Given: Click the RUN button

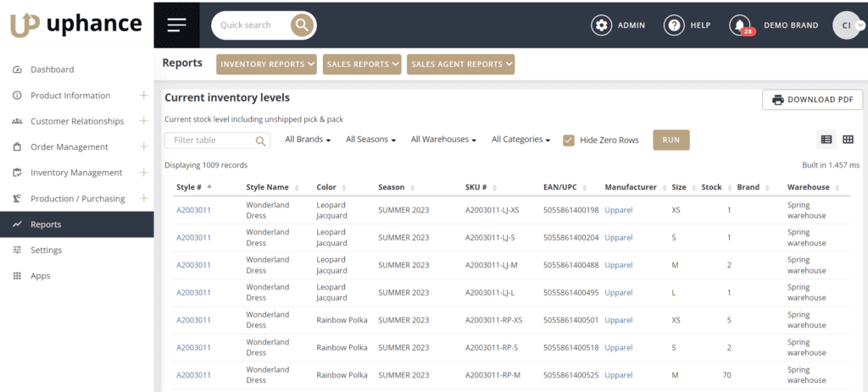Looking at the screenshot, I should (x=671, y=140).
